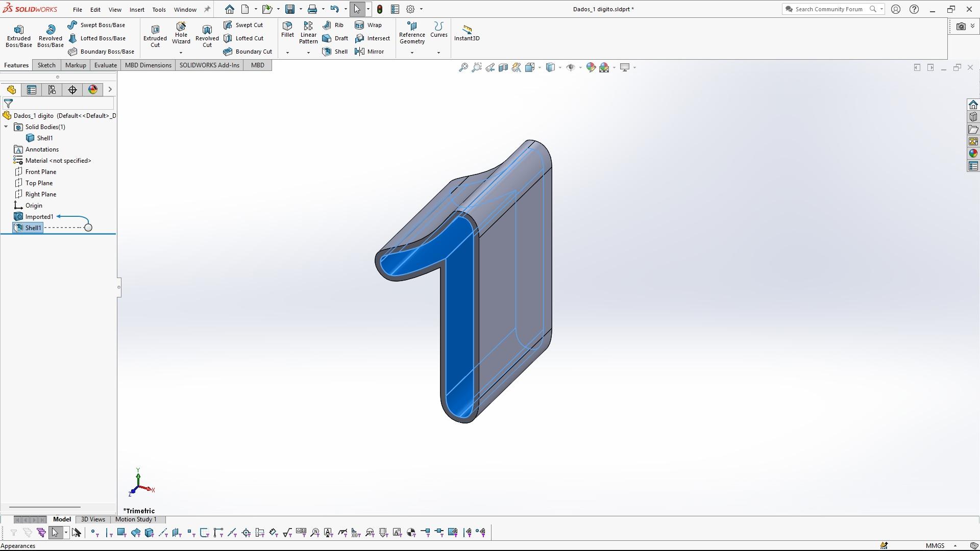Click the Wrap tool
Screen dimensions: 980x551
click(x=369, y=25)
